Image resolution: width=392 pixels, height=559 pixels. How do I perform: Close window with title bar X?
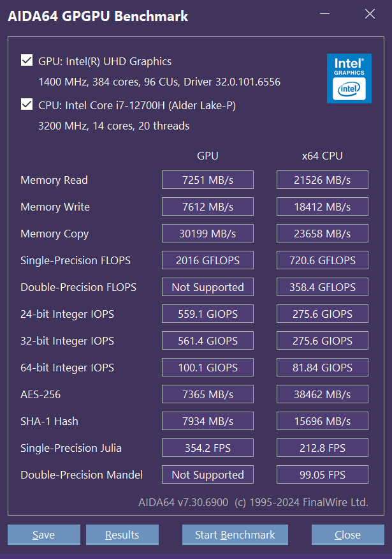(x=369, y=13)
